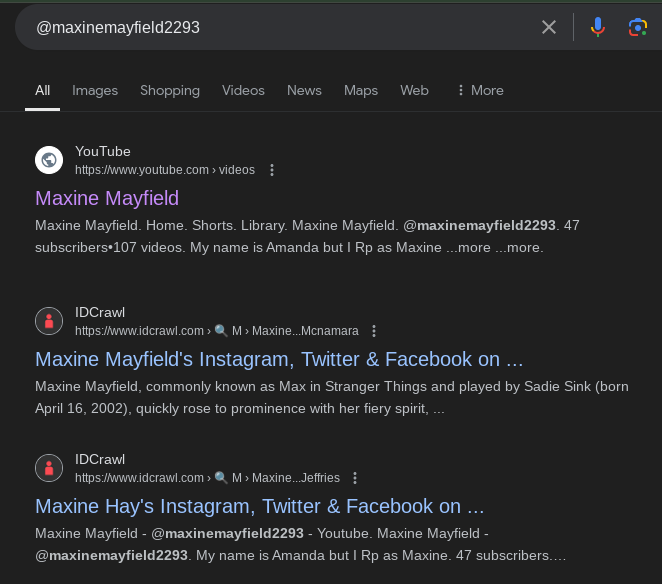Click the idcrawl.com › M › Maxine...Mcnamara URL
The height and width of the screenshot is (584, 662).
coord(217,331)
